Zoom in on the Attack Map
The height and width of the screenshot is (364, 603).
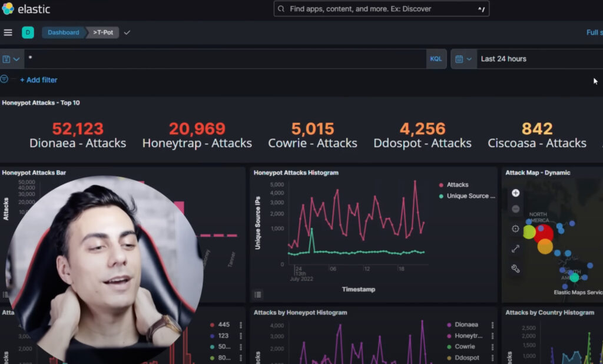(515, 193)
